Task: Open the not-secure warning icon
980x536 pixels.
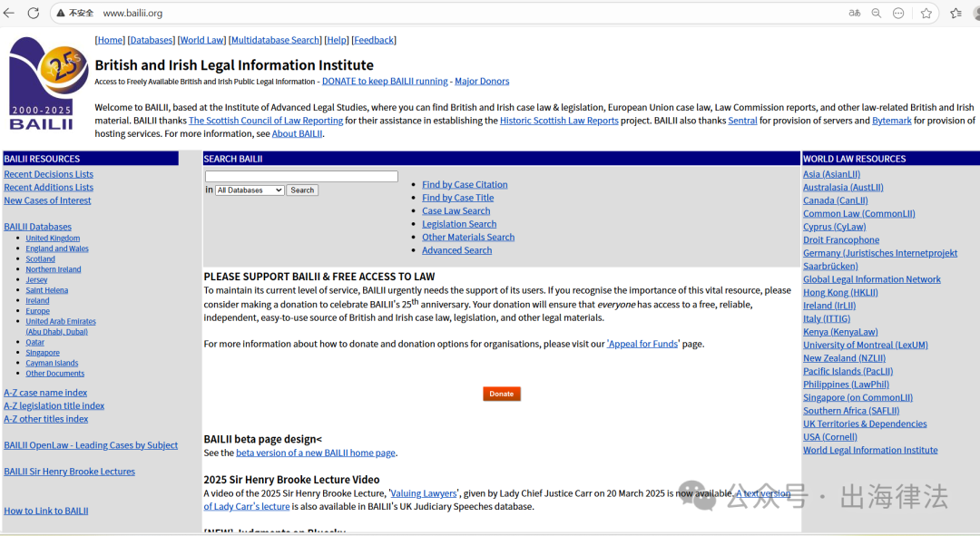Action: [61, 13]
